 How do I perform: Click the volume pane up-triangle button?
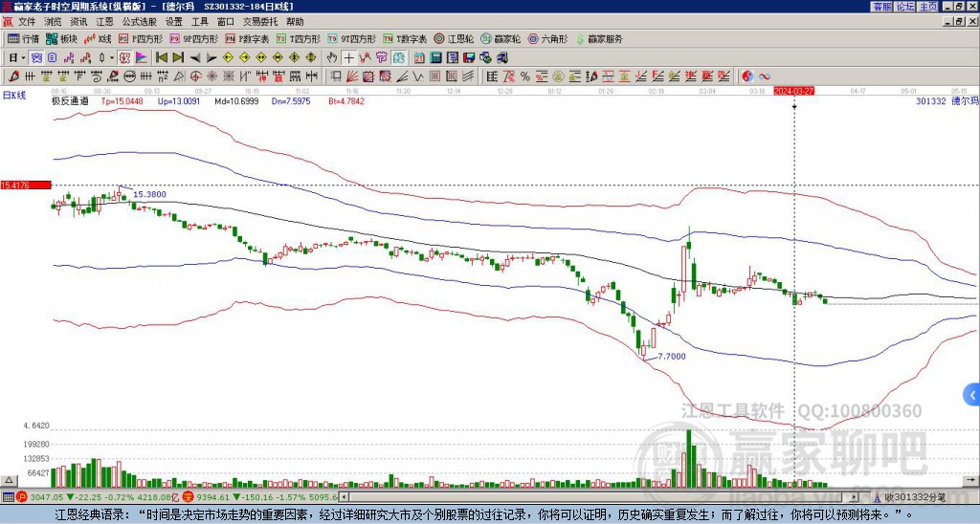point(9,480)
